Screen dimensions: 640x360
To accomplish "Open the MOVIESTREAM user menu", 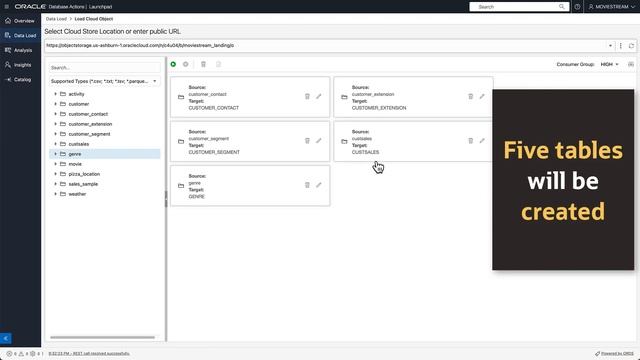I will click(611, 7).
